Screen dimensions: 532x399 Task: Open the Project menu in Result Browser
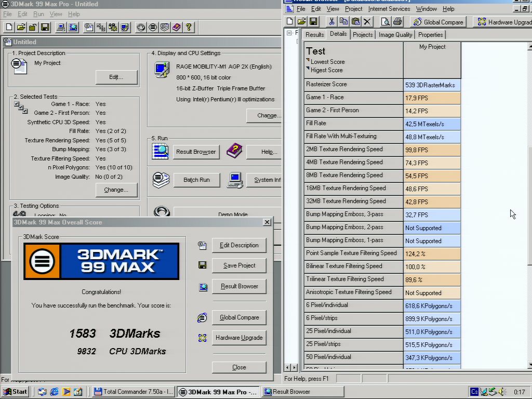[x=353, y=9]
